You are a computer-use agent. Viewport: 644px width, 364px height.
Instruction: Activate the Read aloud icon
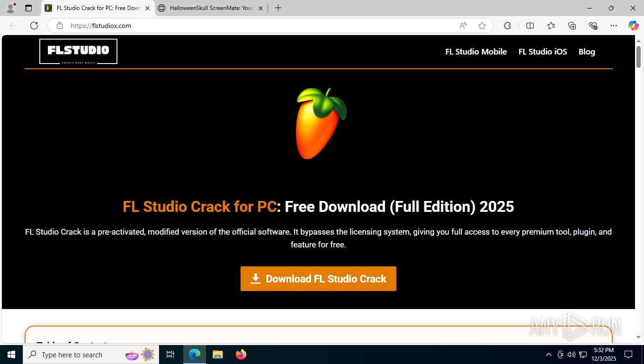(x=463, y=26)
